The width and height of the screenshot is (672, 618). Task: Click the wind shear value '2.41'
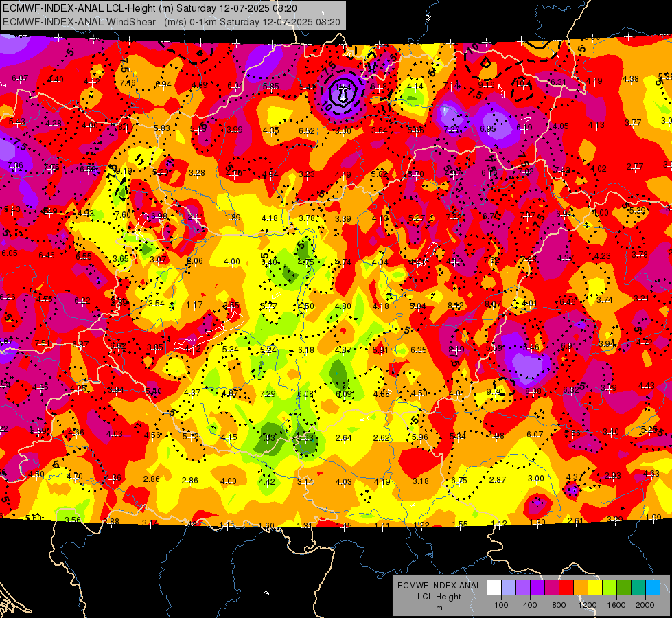[x=196, y=217]
